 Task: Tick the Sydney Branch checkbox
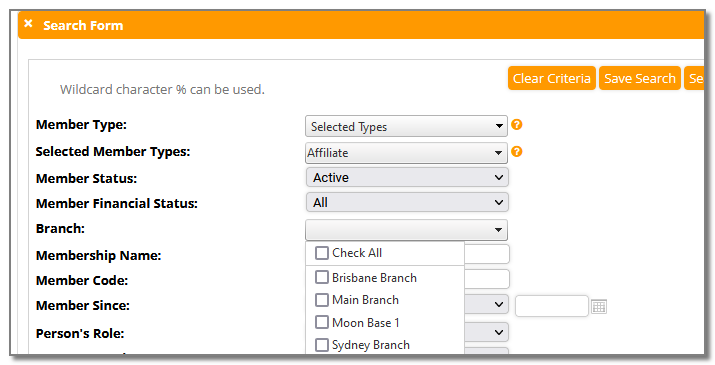click(x=322, y=345)
